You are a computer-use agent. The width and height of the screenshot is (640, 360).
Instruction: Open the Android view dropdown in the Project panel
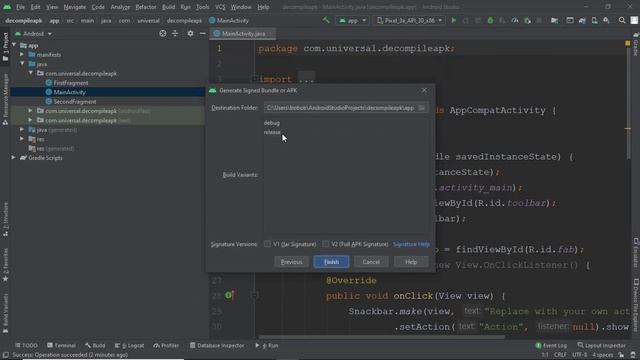point(33,33)
